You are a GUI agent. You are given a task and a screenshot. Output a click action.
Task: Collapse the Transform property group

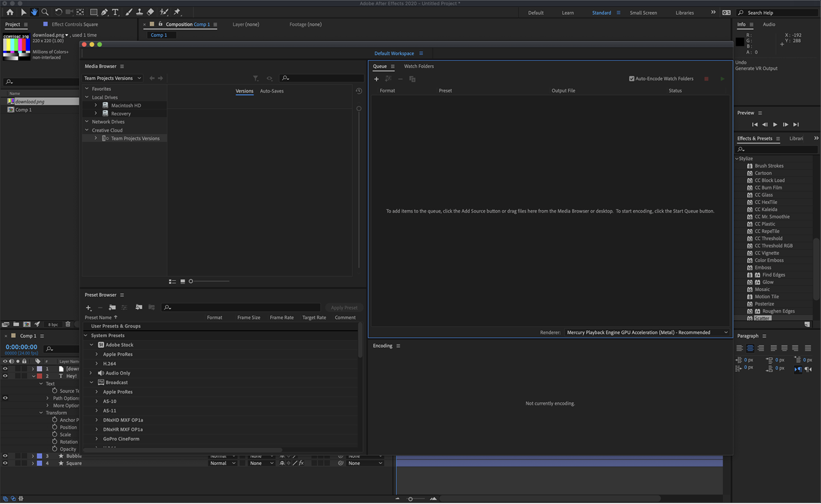click(x=41, y=413)
